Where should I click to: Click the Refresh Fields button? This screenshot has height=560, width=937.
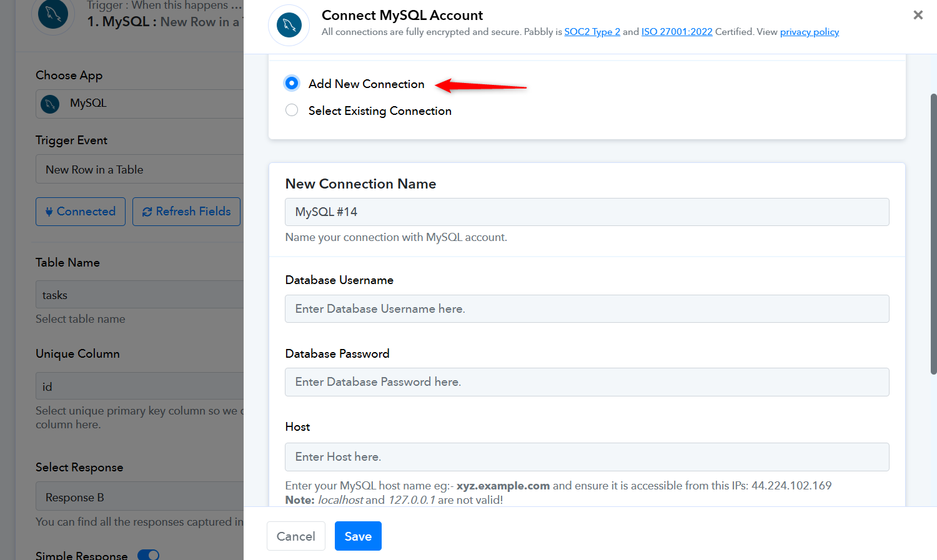click(x=187, y=212)
